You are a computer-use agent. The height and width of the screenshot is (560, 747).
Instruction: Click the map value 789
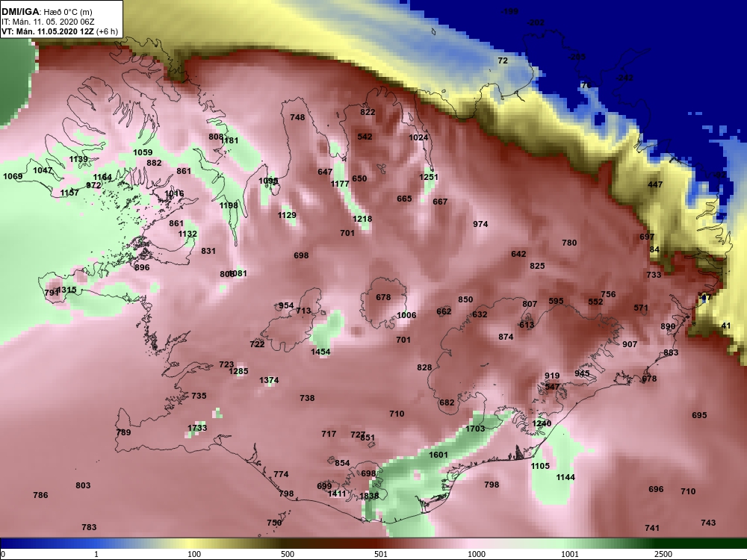[123, 433]
